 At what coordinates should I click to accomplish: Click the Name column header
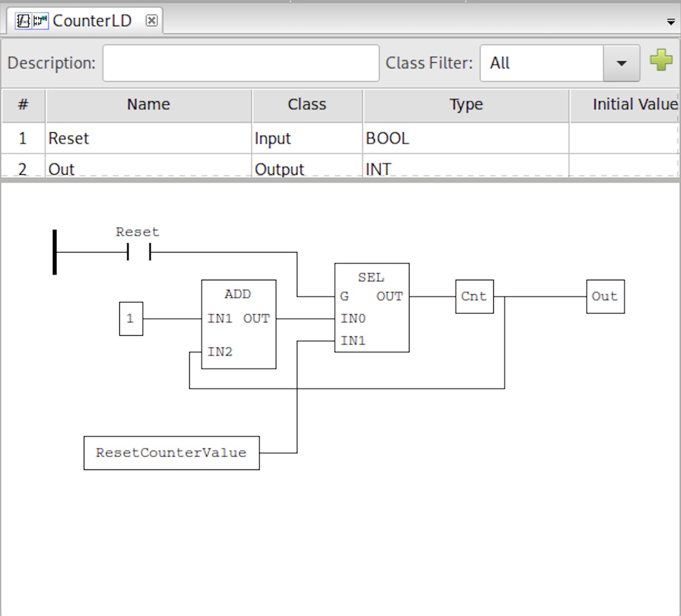point(149,104)
